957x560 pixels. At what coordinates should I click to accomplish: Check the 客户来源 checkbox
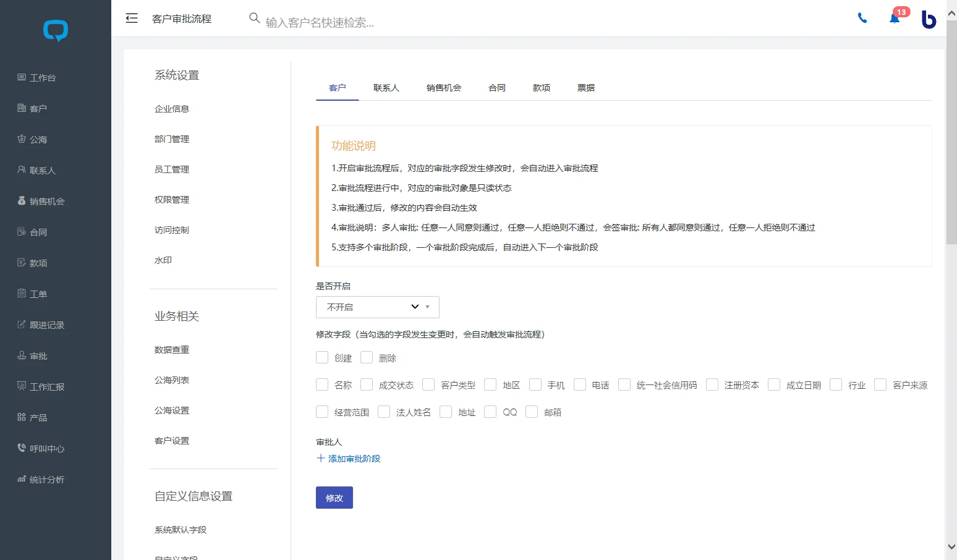point(880,384)
